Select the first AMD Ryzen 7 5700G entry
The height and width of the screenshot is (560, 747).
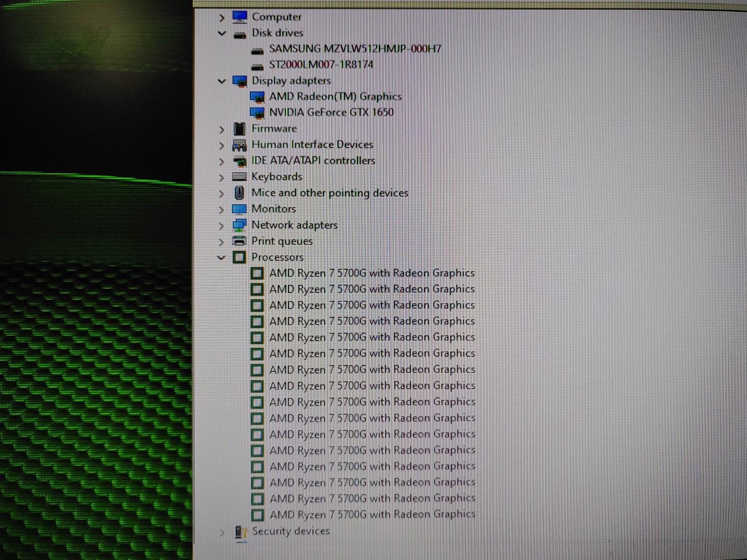(x=372, y=273)
